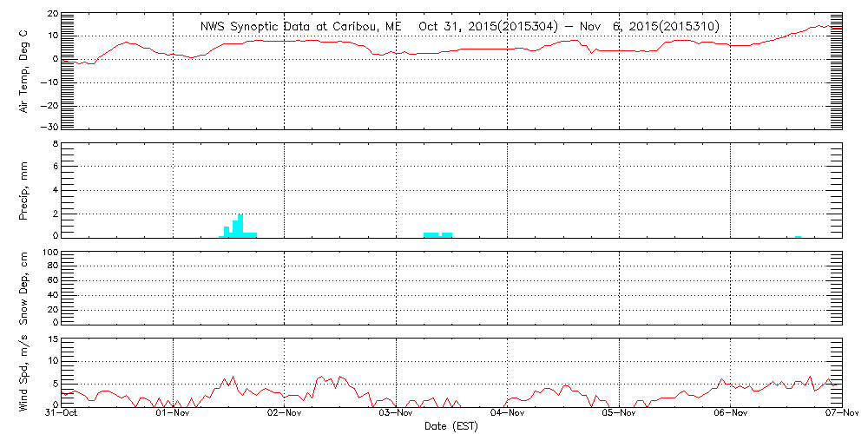Screen dimensions: 868x434
Task: Pick the 03-Nov date tick label
Action: (396, 414)
